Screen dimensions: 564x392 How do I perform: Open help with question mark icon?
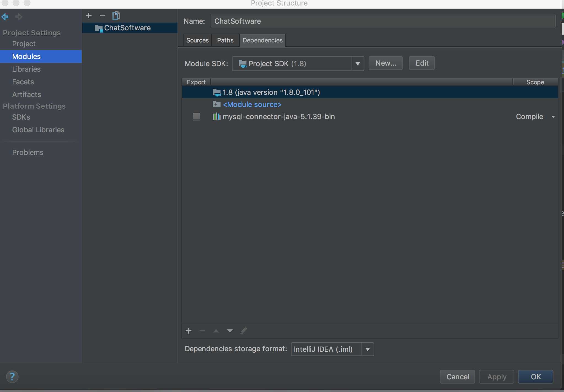pos(12,377)
